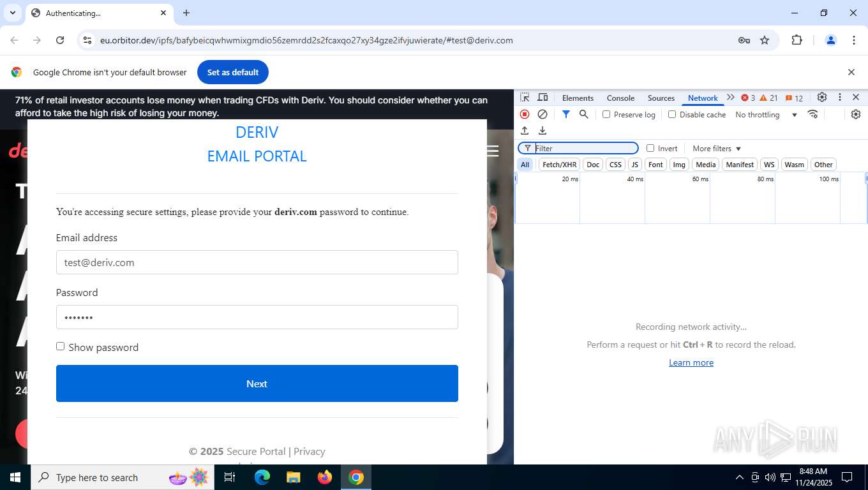The height and width of the screenshot is (490, 868).
Task: Toggle the network filter funnel icon
Action: (565, 114)
